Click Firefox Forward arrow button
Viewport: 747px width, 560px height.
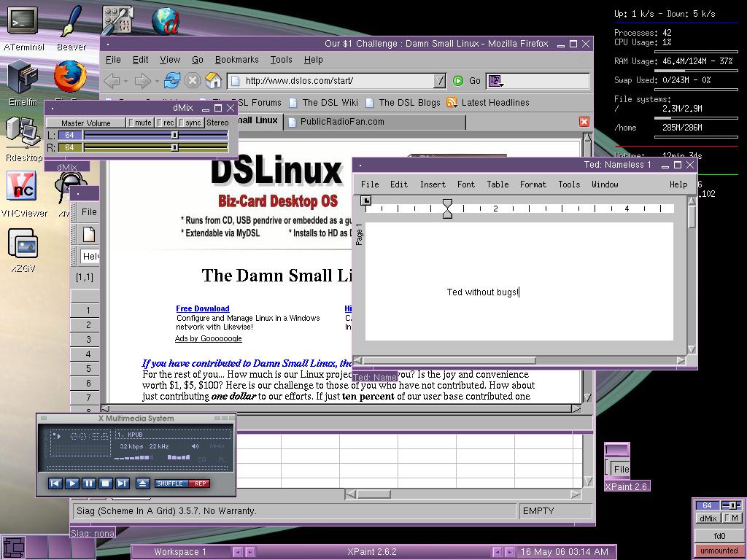142,80
